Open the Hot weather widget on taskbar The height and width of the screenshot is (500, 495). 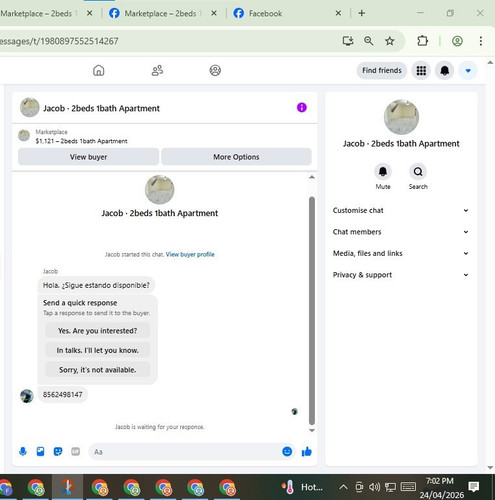coord(302,487)
